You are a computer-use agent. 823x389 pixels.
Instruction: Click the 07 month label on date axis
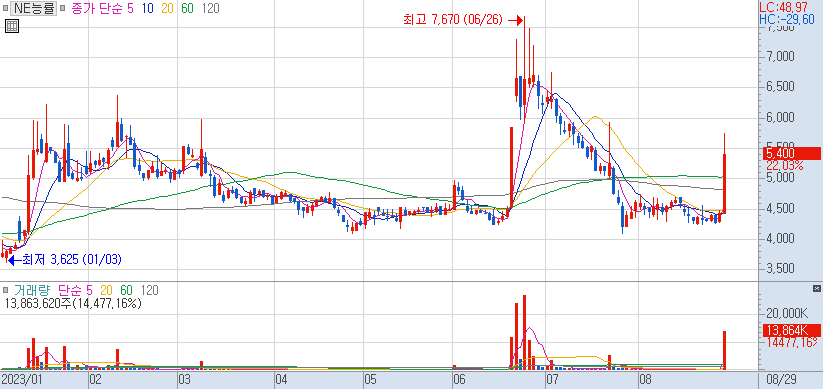552,379
